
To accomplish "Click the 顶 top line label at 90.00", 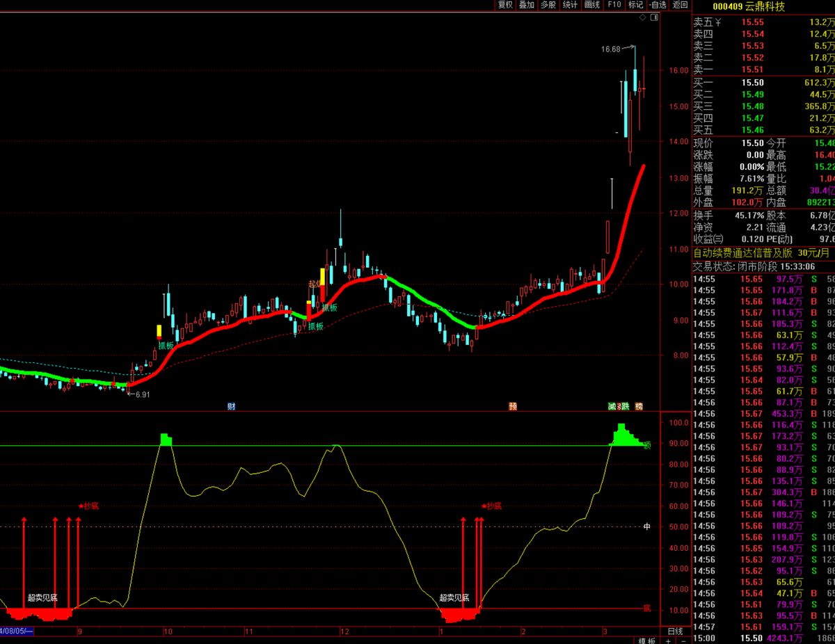I will [647, 445].
